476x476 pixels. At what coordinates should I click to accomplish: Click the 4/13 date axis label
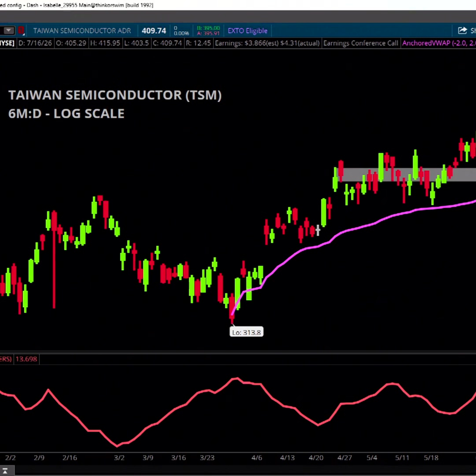[288, 458]
